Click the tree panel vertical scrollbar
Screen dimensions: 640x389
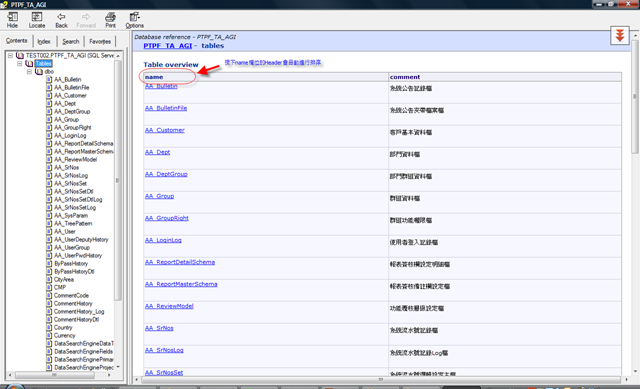pyautogui.click(x=118, y=180)
